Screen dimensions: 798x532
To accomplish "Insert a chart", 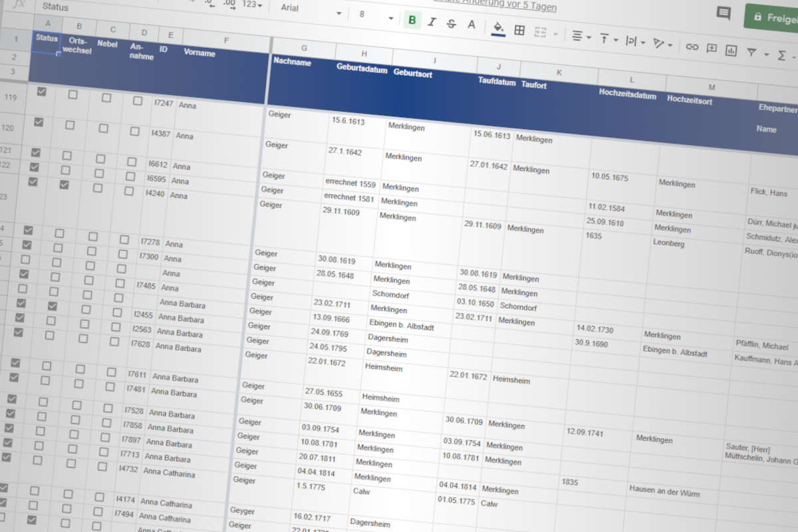I will [x=731, y=50].
